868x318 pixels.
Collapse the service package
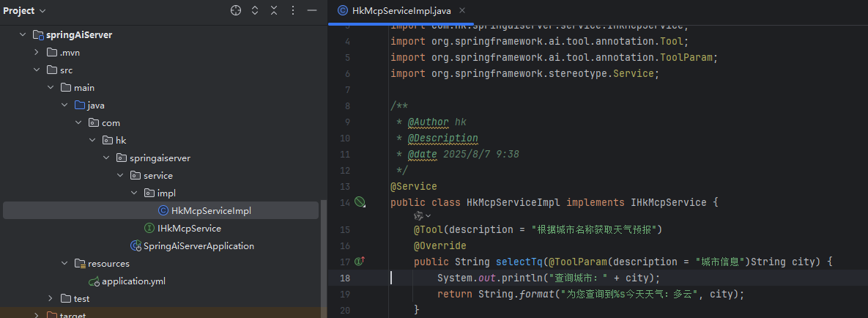[119, 176]
